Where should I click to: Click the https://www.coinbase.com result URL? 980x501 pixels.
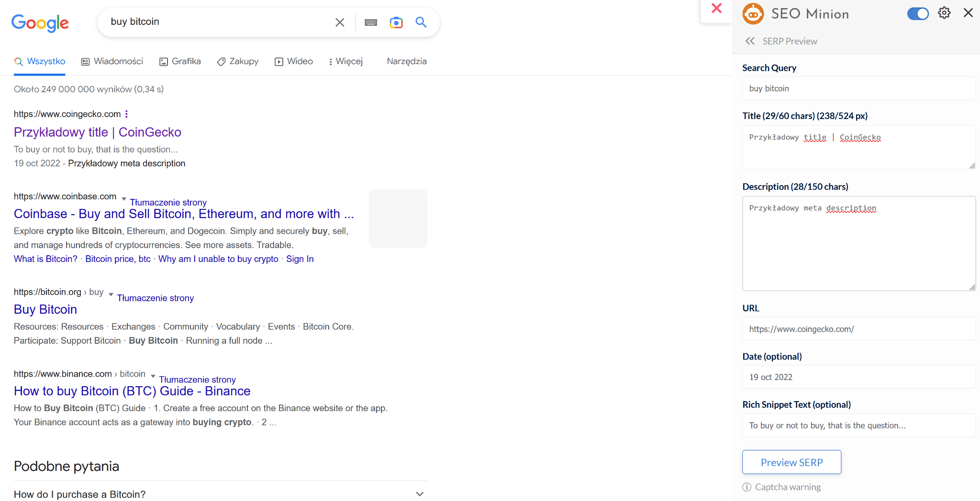[x=65, y=196]
